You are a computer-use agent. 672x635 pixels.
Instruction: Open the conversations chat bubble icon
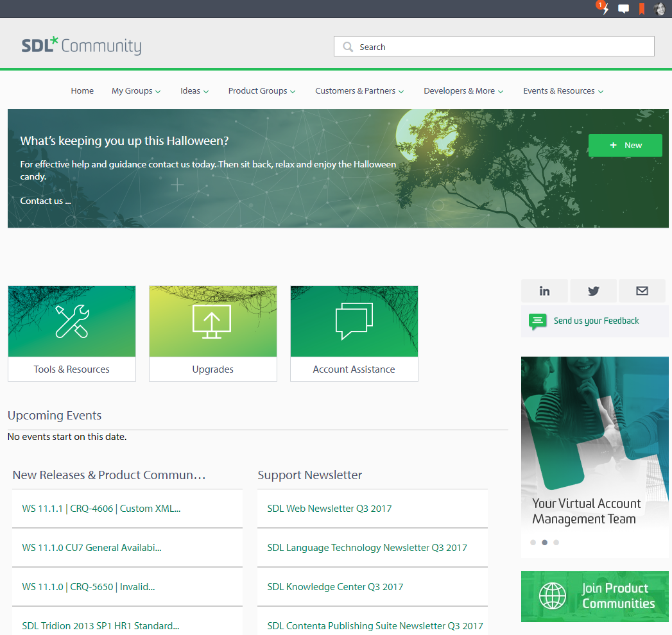pos(624,9)
